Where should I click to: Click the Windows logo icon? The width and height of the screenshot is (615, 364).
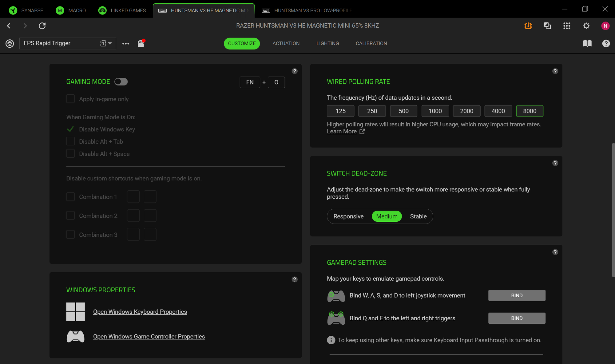75,312
